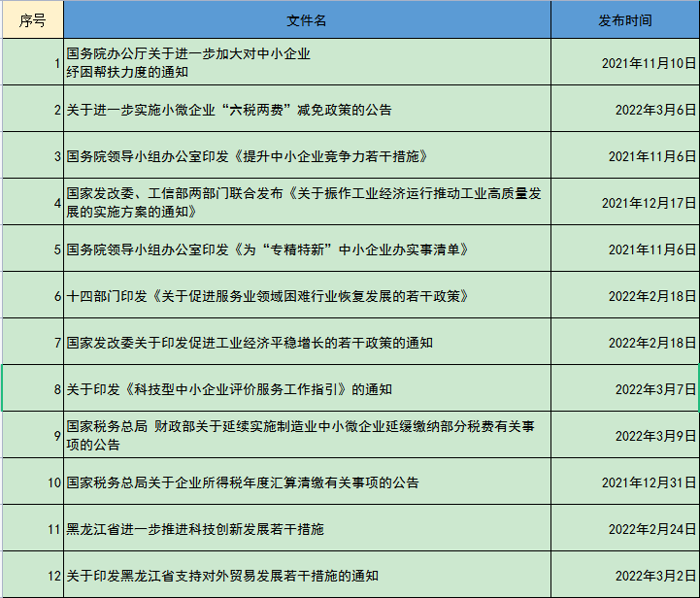Select the 2021年12月17日 date cell

(624, 203)
